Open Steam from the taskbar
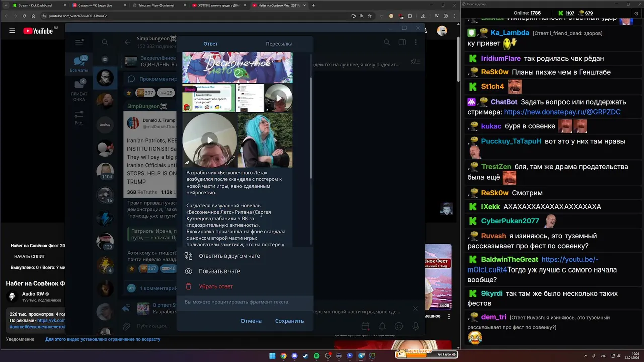 (x=305, y=356)
